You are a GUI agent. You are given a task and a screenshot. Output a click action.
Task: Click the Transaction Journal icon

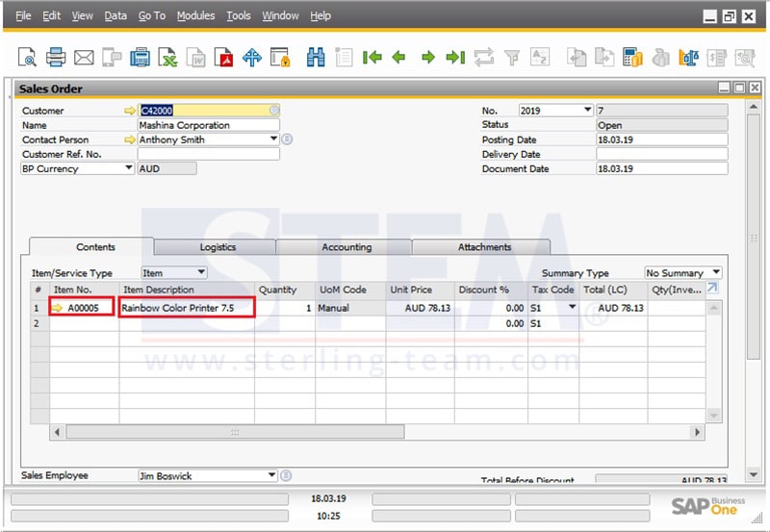pos(716,58)
